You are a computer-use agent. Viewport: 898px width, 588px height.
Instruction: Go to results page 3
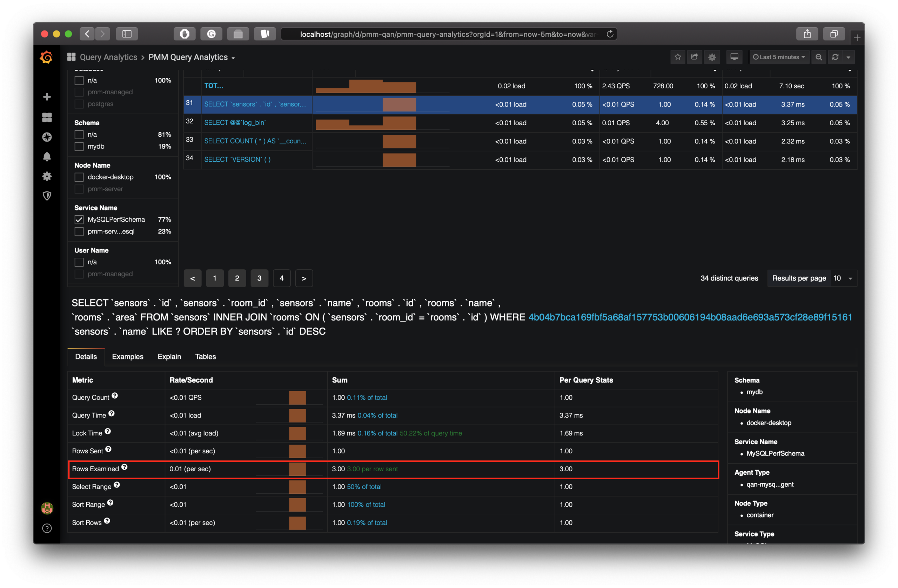[x=260, y=278]
